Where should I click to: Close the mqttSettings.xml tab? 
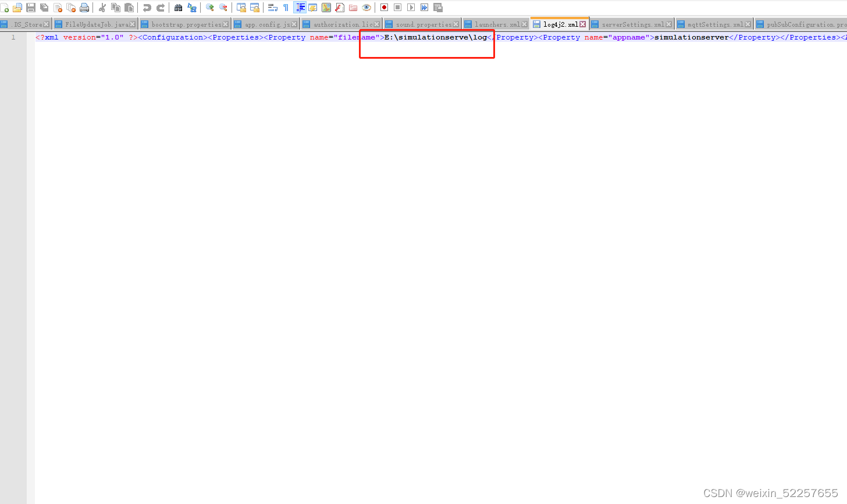point(748,24)
